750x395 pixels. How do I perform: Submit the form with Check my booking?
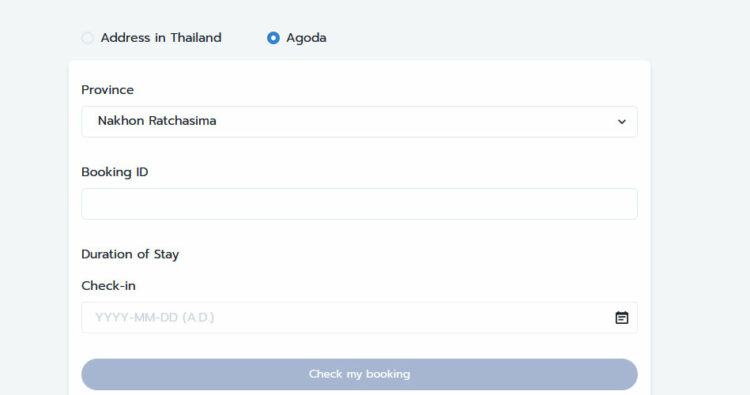(359, 374)
